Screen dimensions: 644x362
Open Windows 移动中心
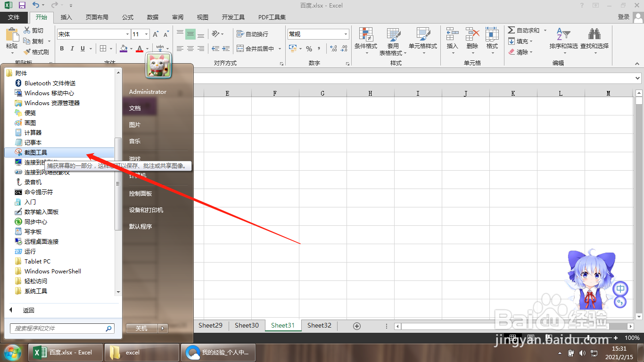tap(49, 93)
